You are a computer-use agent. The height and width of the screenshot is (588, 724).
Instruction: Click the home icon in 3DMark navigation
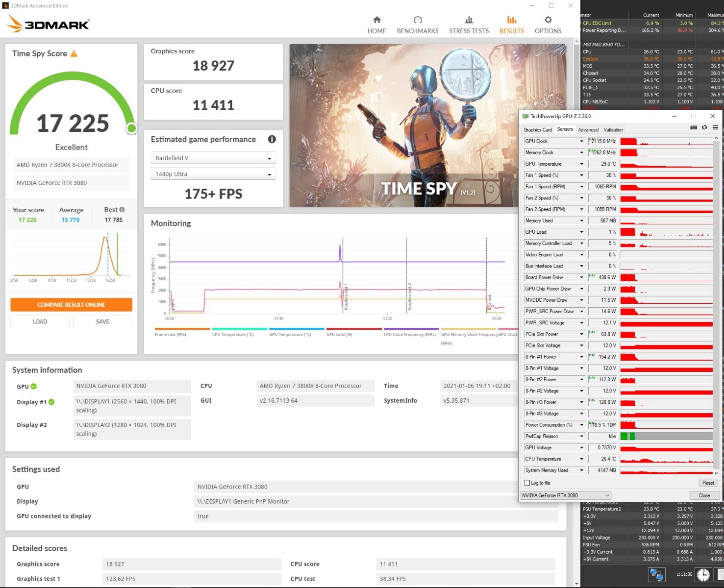point(377,20)
